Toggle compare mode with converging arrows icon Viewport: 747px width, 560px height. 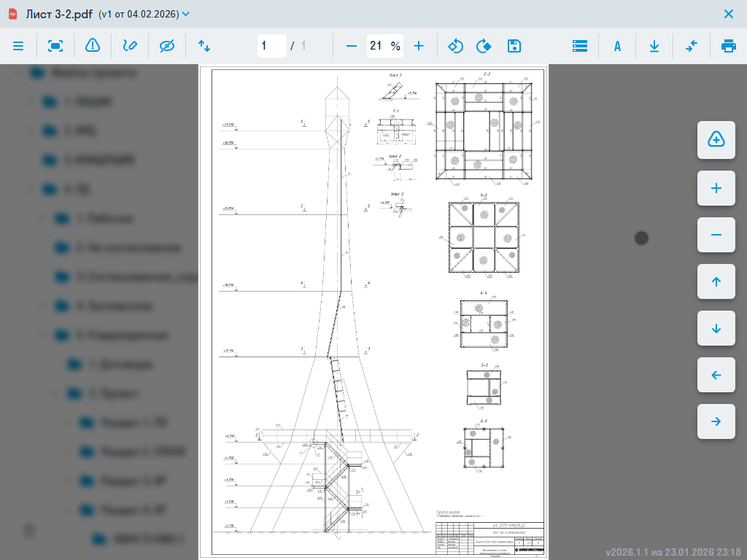click(x=692, y=46)
